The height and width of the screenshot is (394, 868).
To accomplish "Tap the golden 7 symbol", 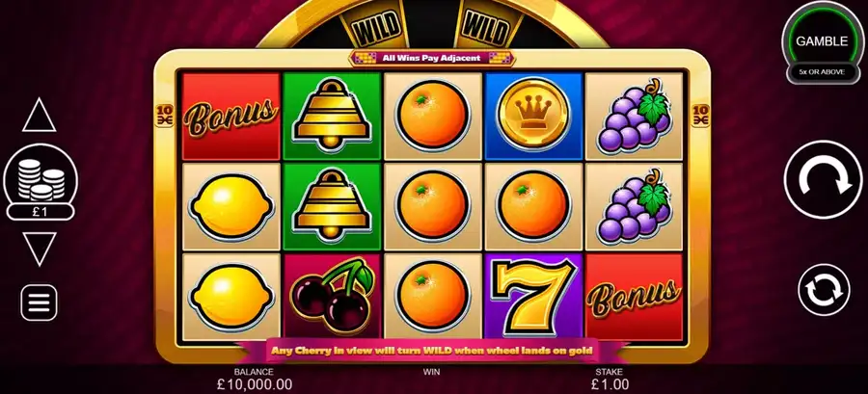I will (x=533, y=296).
